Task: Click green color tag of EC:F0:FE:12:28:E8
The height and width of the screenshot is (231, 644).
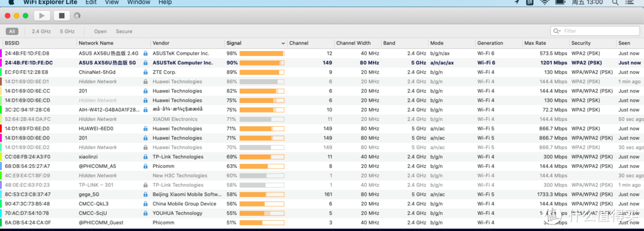Action: pyautogui.click(x=1, y=72)
